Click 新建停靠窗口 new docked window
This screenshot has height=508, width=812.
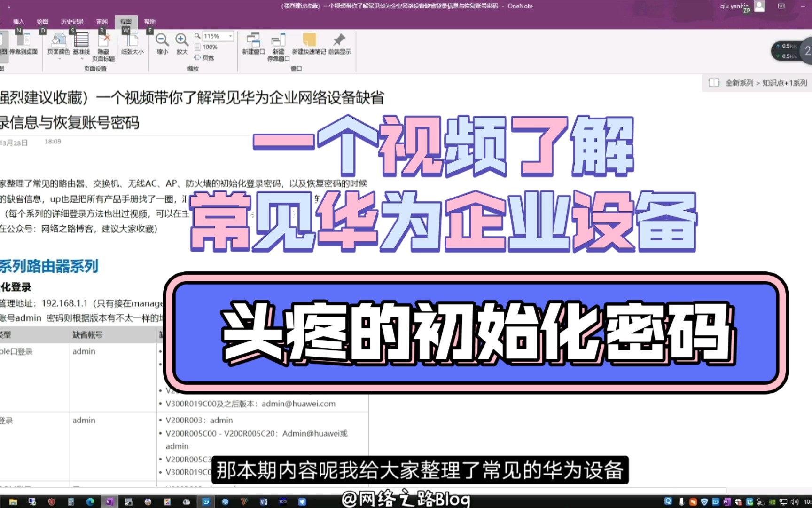point(278,47)
